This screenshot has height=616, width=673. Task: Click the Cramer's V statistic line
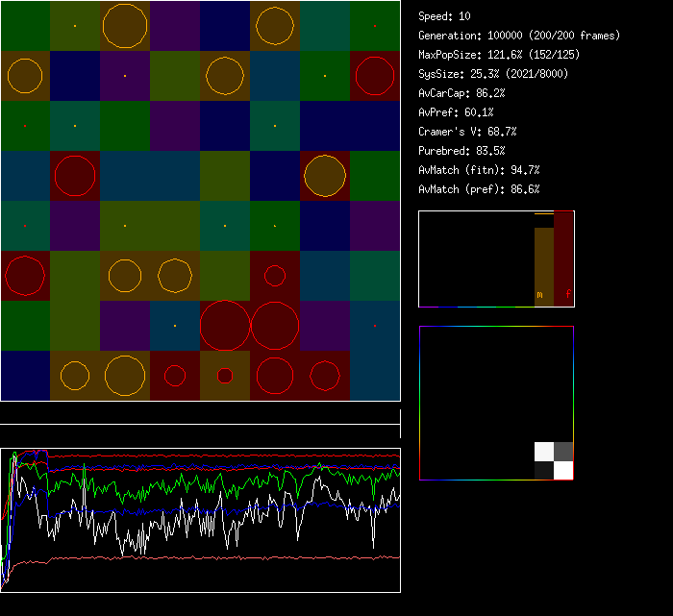(467, 132)
